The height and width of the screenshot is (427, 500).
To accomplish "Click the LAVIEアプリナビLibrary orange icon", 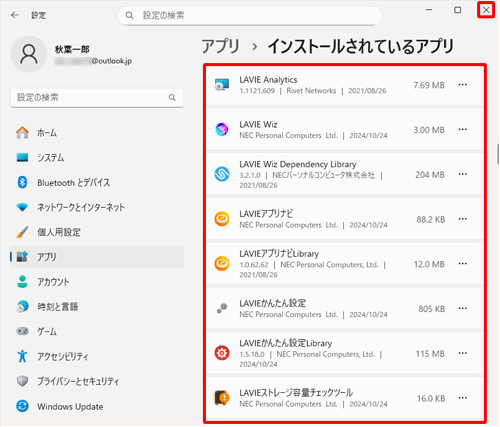I will 222,264.
